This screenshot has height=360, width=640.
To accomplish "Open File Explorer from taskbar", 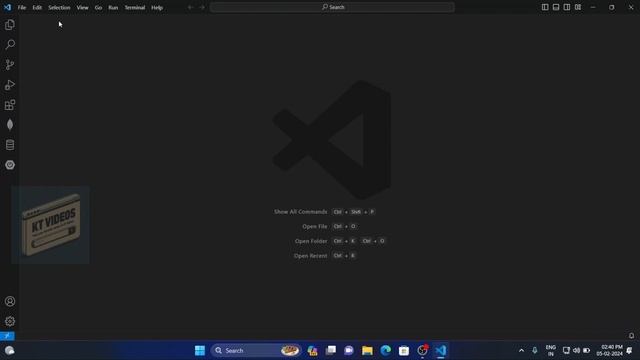I will pos(367,350).
